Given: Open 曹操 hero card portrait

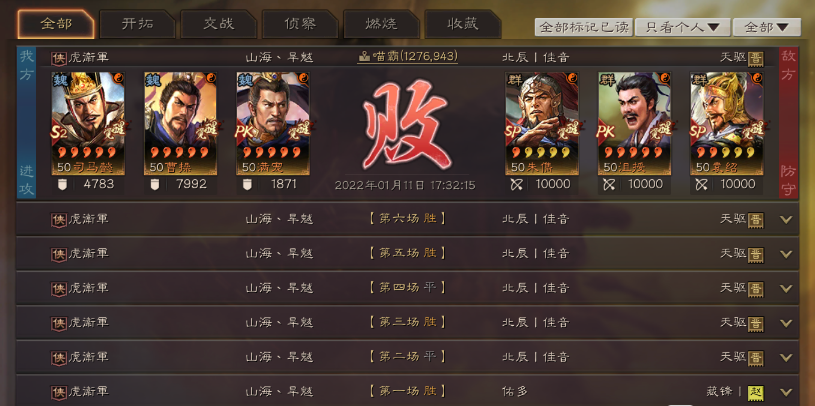Looking at the screenshot, I should (180, 123).
